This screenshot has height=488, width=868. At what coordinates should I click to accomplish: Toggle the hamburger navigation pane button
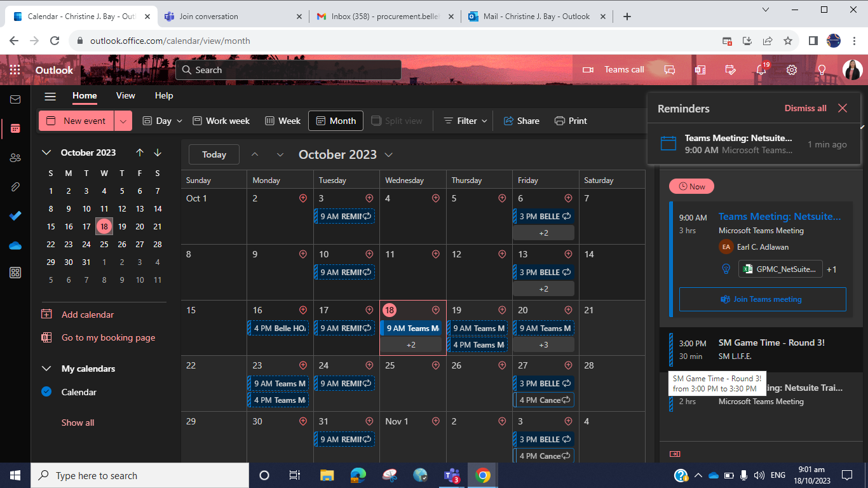point(50,96)
